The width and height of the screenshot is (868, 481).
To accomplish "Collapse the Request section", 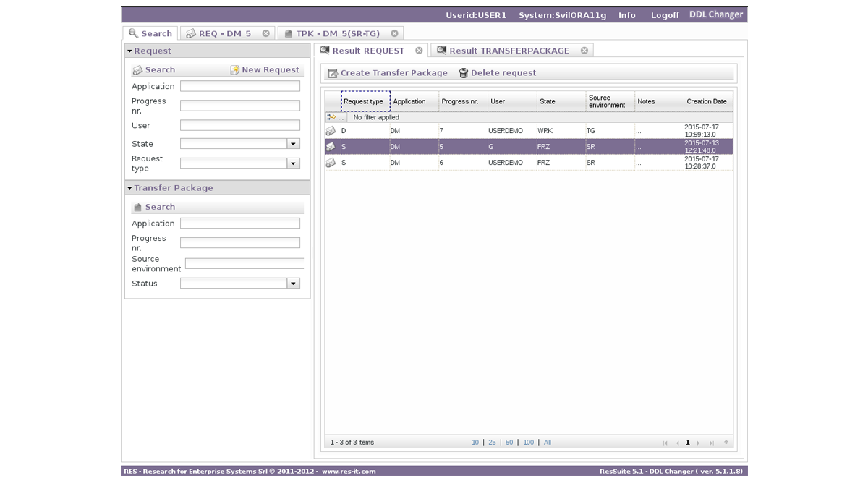I will click(x=129, y=51).
